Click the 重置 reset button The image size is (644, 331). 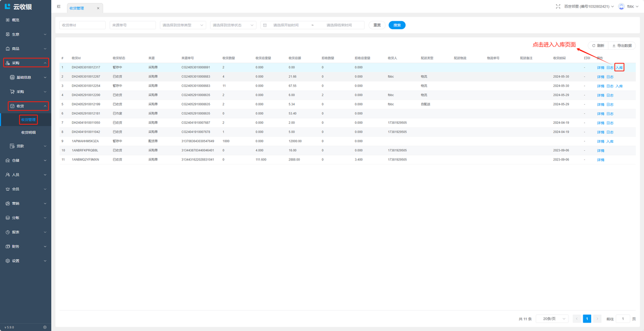pyautogui.click(x=377, y=25)
